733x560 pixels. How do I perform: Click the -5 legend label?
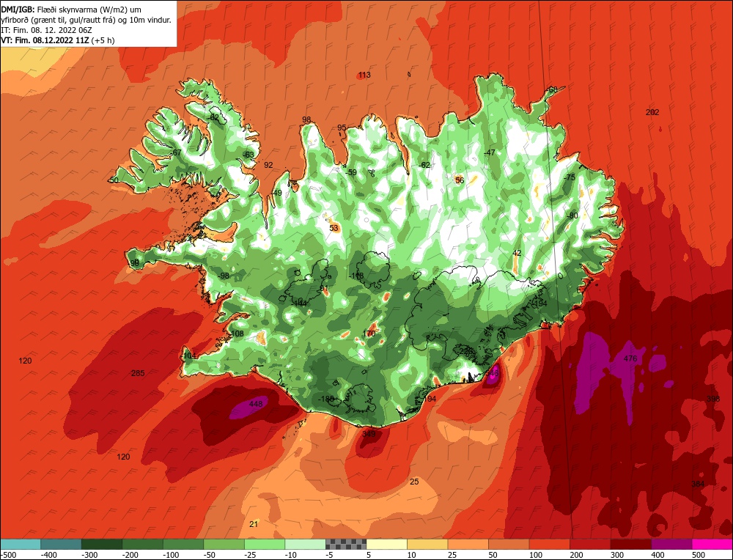(x=330, y=555)
